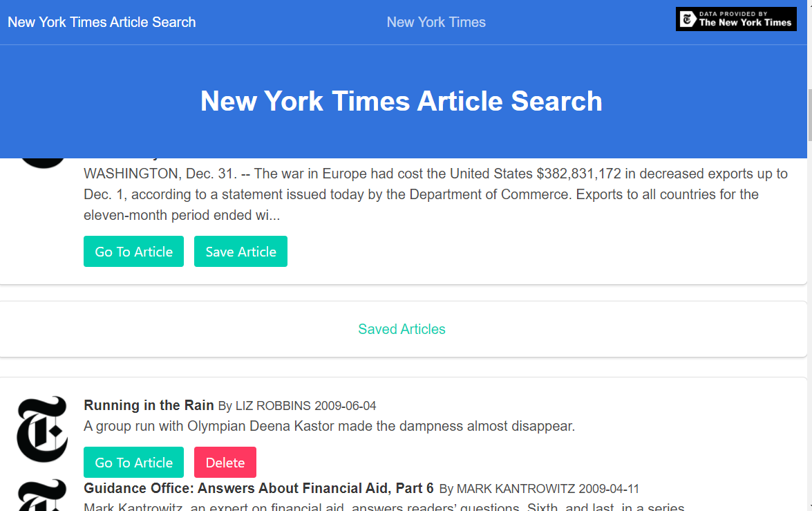Screen dimensions: 812x511
Task: Click the New York Times Article Search navbar brand
Action: click(x=102, y=22)
